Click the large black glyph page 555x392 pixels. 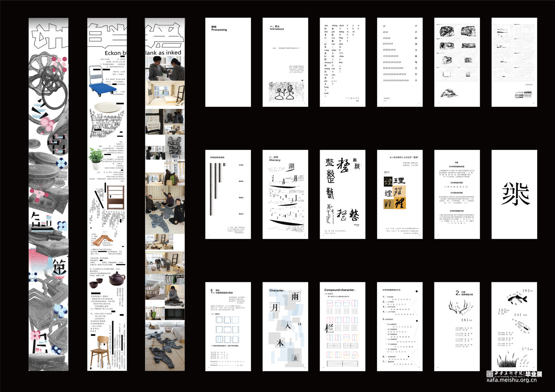[514, 194]
